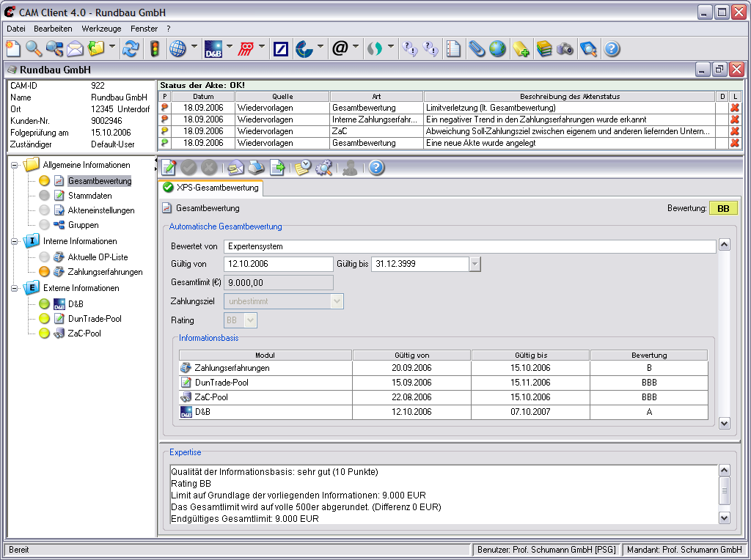
Task: Click the D&B toolbar icon
Action: coord(213,49)
